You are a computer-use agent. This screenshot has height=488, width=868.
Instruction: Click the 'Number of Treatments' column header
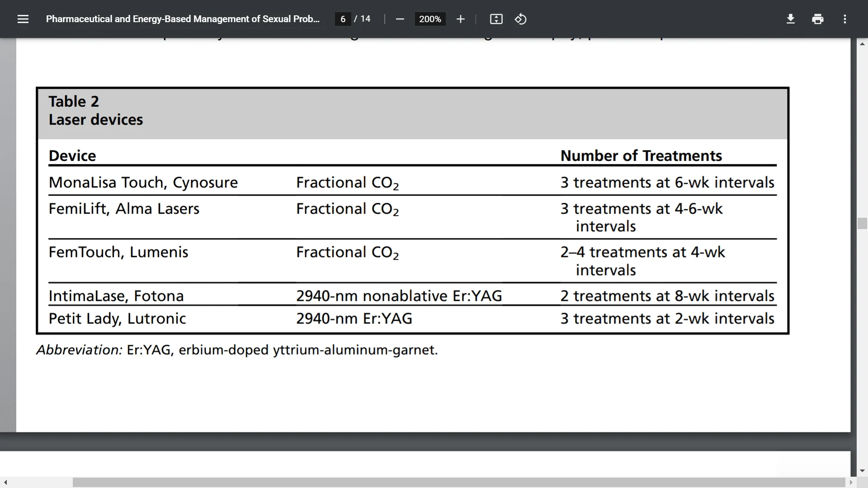coord(641,155)
